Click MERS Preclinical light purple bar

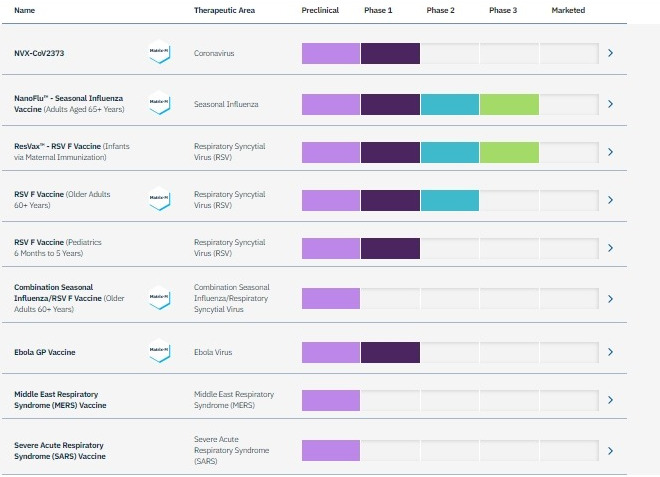[331, 400]
